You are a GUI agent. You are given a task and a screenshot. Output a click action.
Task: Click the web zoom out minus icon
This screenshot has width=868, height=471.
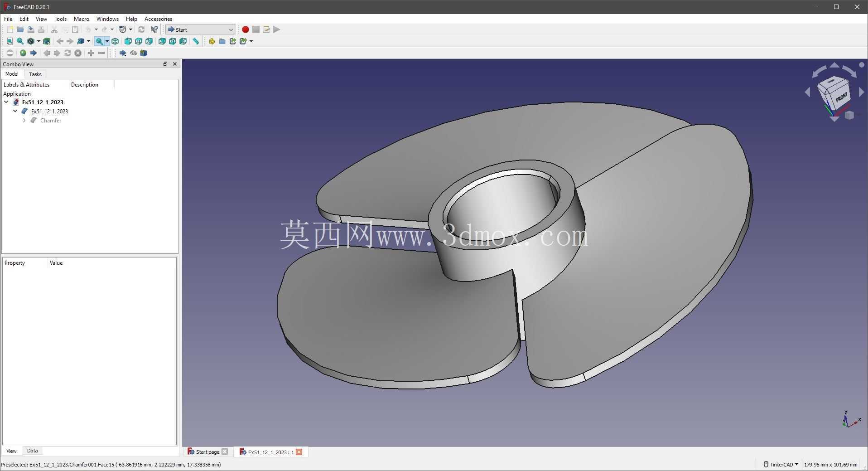coord(101,53)
